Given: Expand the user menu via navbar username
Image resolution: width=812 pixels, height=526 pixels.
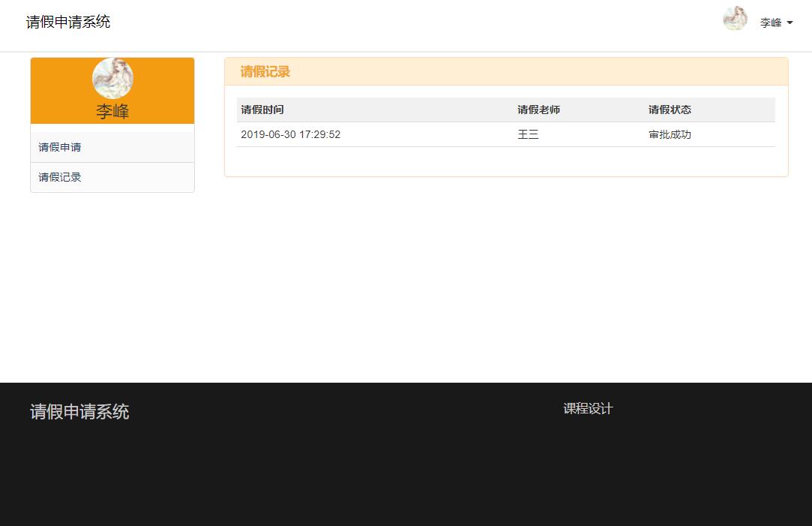Looking at the screenshot, I should pyautogui.click(x=772, y=23).
